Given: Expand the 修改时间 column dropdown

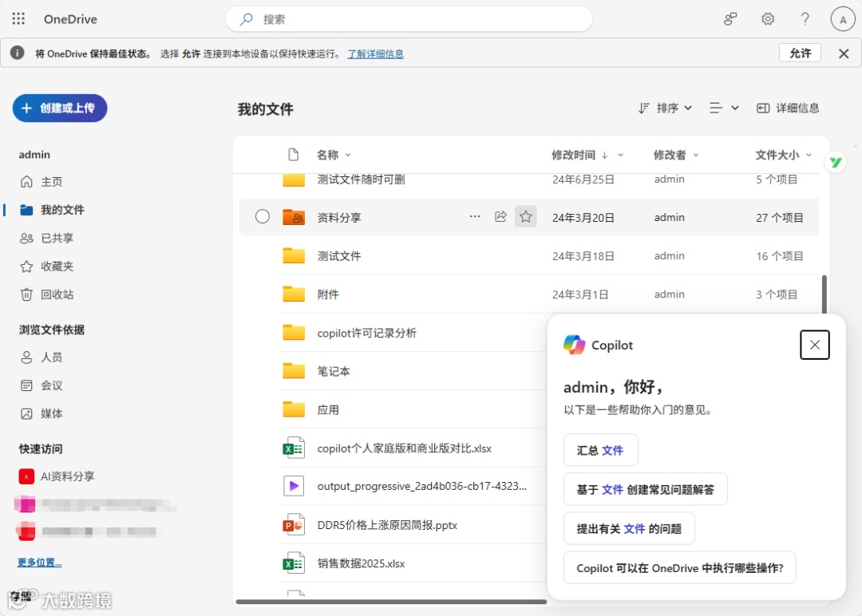Looking at the screenshot, I should 620,155.
